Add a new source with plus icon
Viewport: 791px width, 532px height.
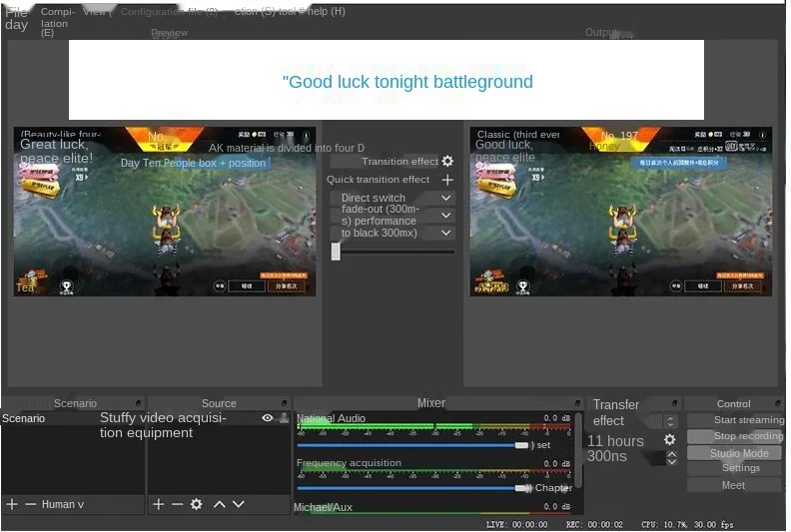159,504
